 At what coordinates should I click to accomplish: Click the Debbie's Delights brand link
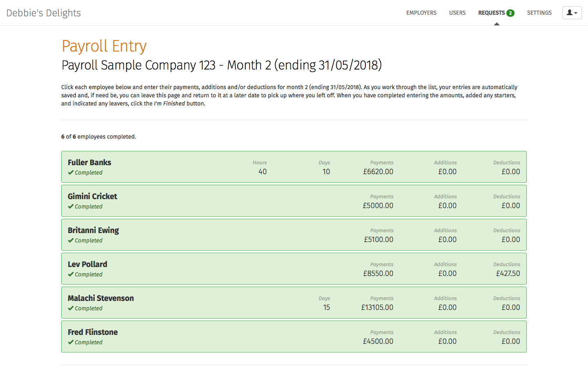click(x=44, y=13)
